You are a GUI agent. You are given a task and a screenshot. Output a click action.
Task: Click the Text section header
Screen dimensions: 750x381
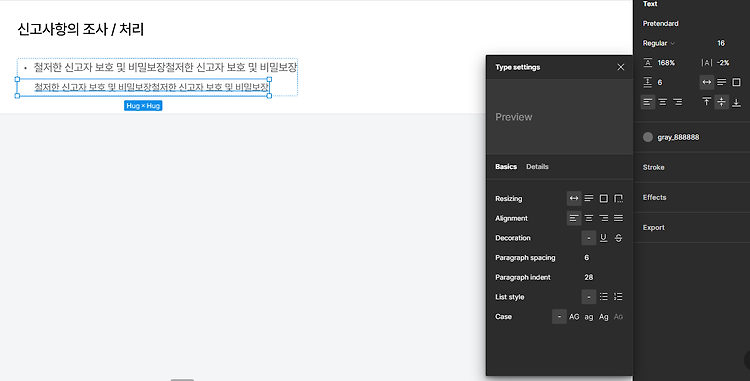(x=650, y=4)
